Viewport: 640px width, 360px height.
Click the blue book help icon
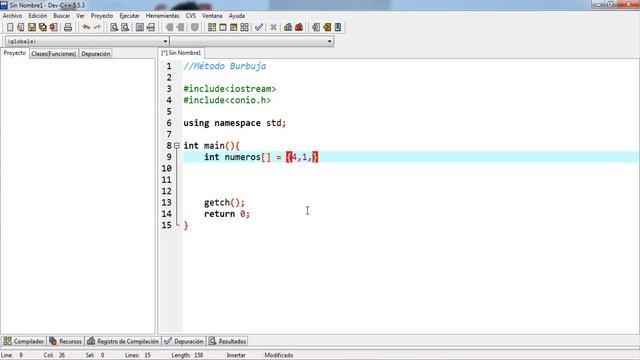click(x=338, y=27)
